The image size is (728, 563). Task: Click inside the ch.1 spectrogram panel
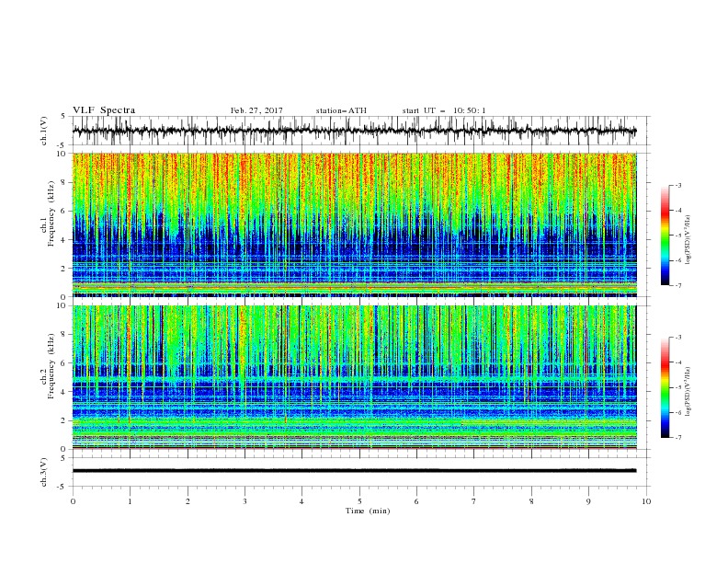(x=354, y=224)
